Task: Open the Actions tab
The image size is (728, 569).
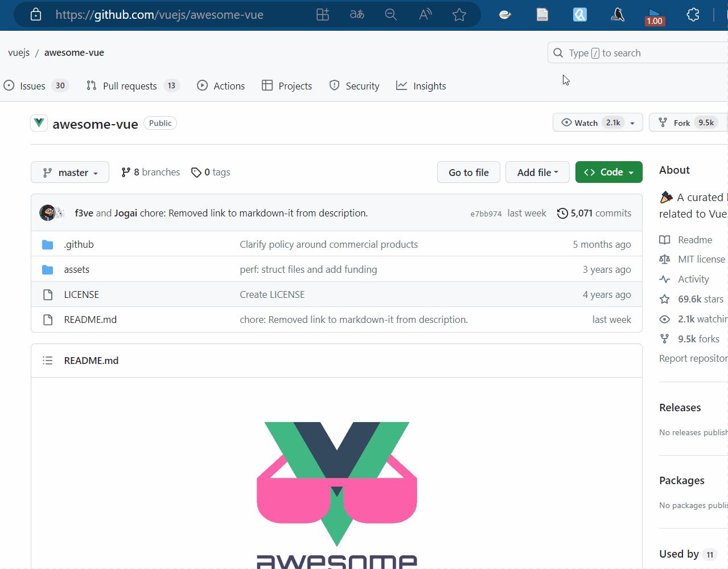Action: pos(221,85)
